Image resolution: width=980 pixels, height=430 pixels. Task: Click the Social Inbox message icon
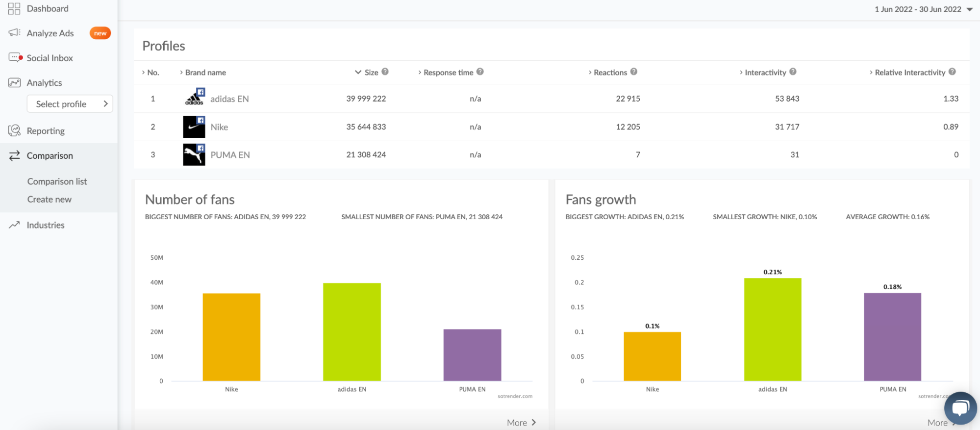[15, 58]
